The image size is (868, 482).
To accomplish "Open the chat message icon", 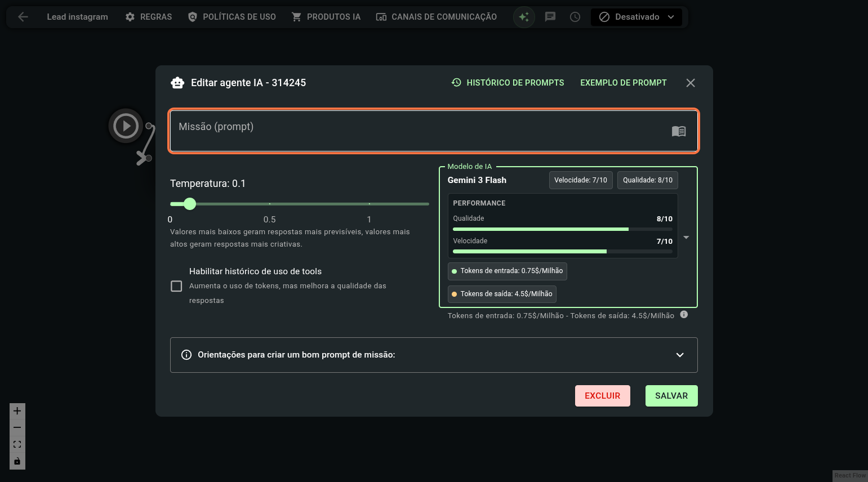I will coord(550,17).
